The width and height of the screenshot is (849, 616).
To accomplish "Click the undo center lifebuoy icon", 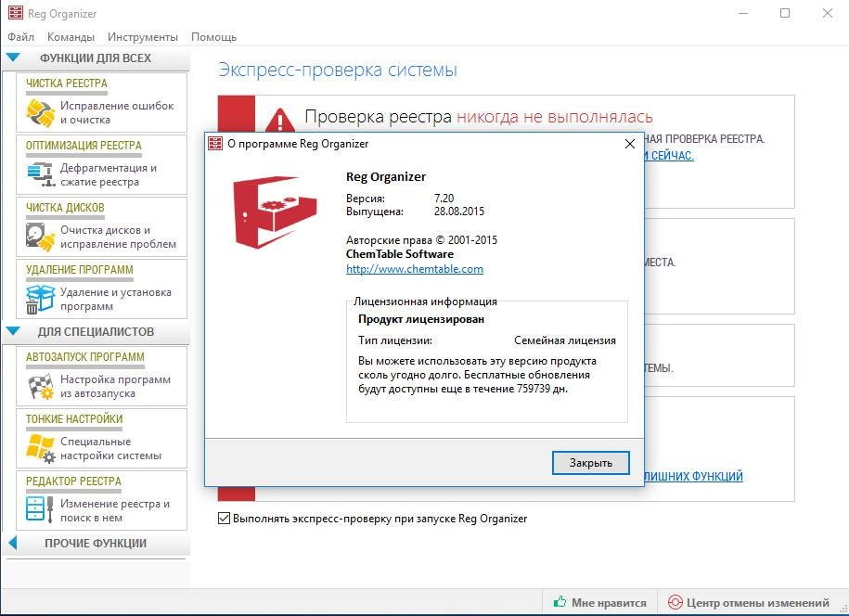I will tap(675, 602).
